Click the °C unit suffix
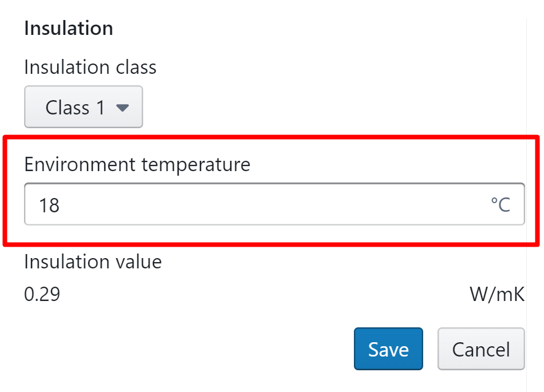This screenshot has height=392, width=544. pyautogui.click(x=500, y=205)
